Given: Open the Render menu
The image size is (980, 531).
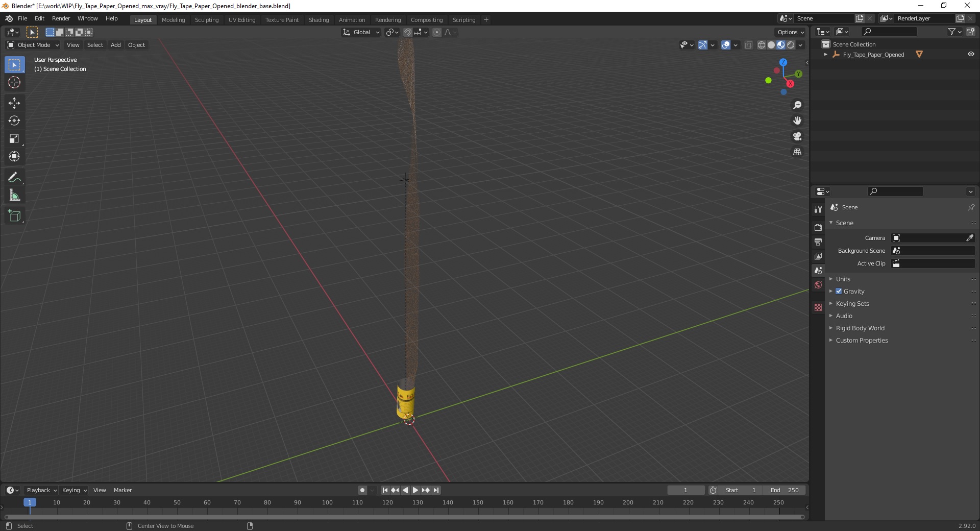Looking at the screenshot, I should (61, 18).
